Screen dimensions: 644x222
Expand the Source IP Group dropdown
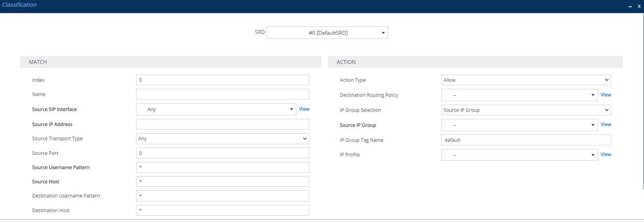click(519, 125)
